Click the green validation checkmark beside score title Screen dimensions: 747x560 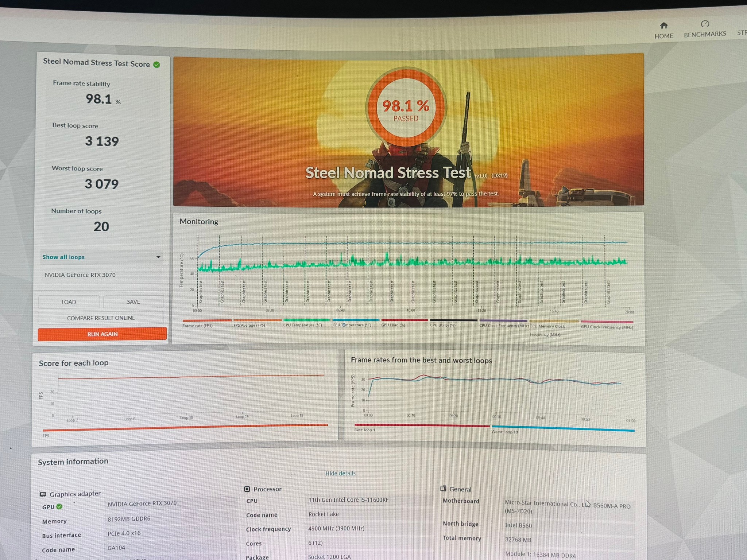(156, 65)
